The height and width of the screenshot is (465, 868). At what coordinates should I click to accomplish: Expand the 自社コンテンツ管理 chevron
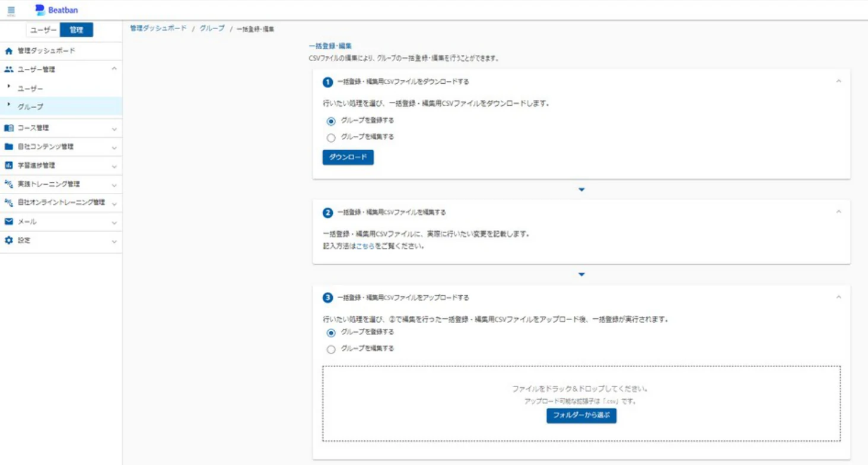(114, 147)
